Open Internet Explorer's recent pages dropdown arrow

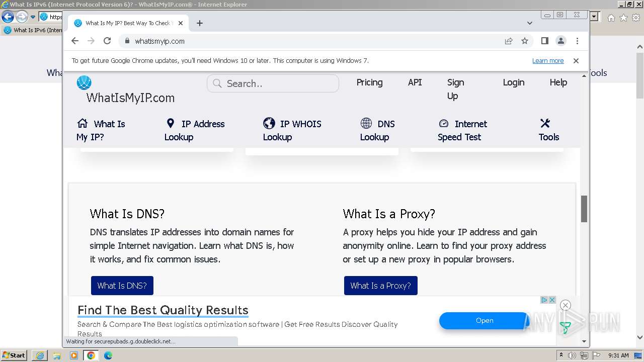pos(33,17)
